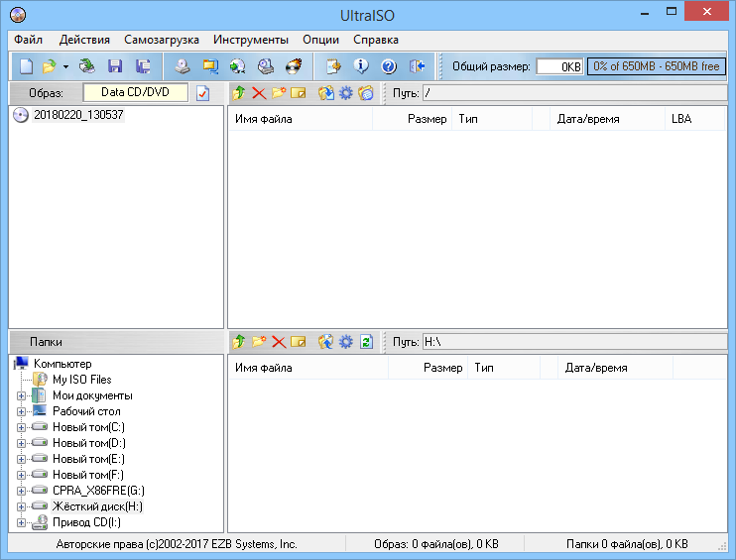Click Rename icon in local toolbar
736x560 pixels.
point(298,342)
